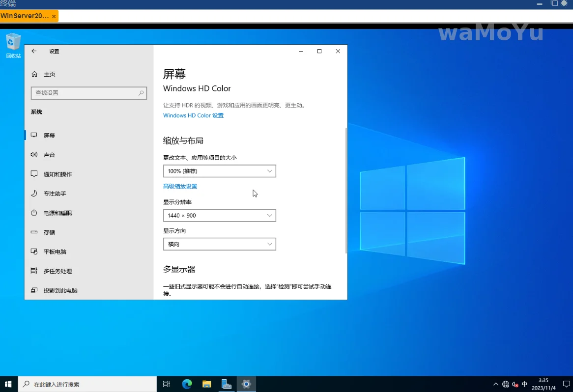573x392 pixels.
Task: Open 通知和操作 notifications settings
Action: tap(57, 174)
